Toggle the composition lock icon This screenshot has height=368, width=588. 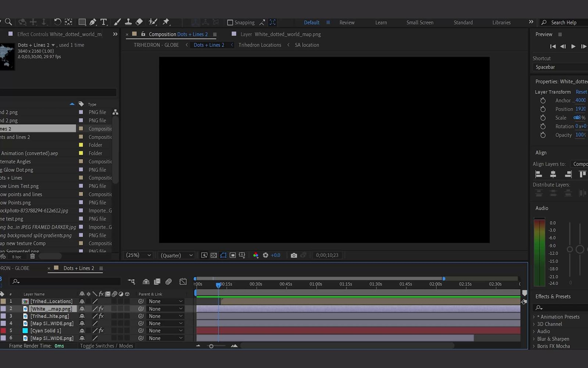143,34
